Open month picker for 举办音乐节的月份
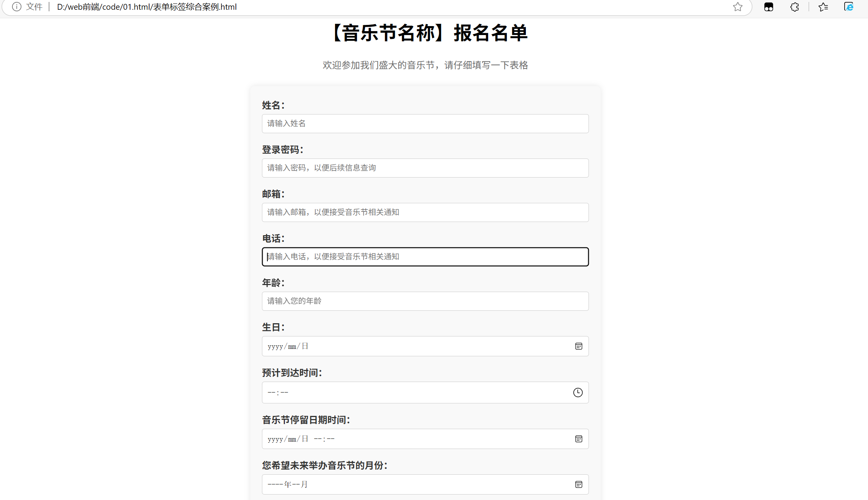Viewport: 868px width, 500px height. (x=578, y=484)
